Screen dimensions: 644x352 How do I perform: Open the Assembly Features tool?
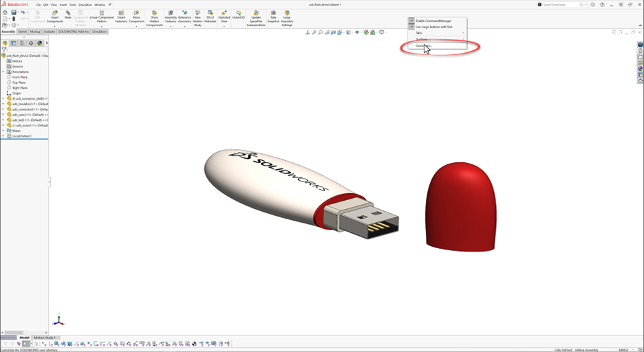tap(171, 16)
